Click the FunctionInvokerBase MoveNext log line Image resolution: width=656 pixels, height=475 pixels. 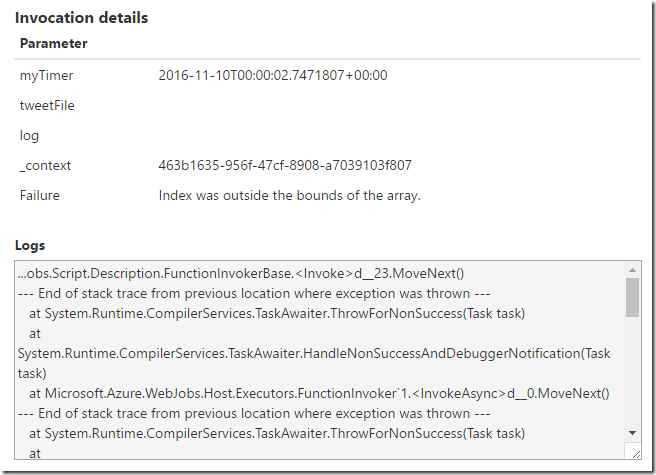coord(242,274)
